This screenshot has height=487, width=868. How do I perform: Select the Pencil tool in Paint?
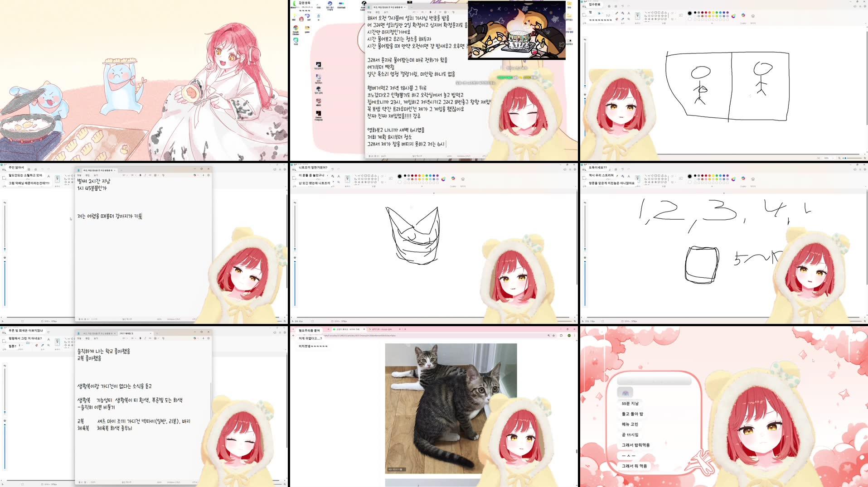click(616, 14)
